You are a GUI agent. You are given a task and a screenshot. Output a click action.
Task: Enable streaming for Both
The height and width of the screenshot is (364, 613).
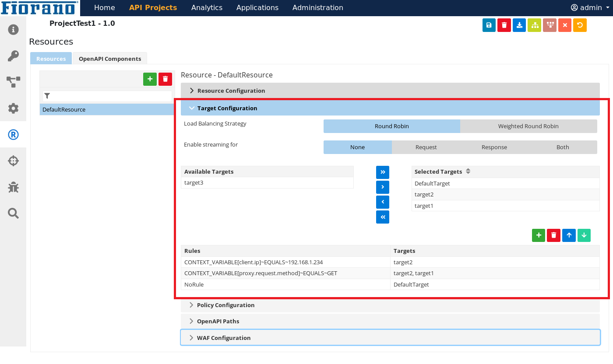pos(562,147)
